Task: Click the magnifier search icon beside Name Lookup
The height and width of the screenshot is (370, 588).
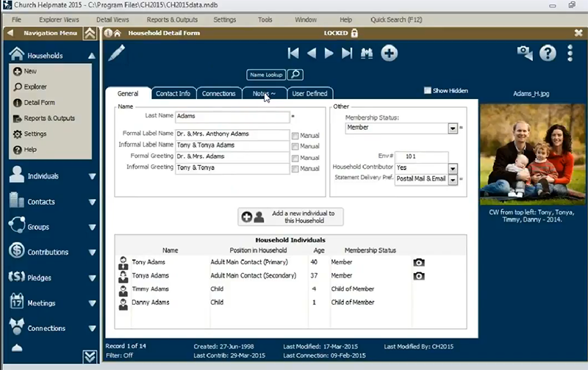Action: [x=295, y=75]
